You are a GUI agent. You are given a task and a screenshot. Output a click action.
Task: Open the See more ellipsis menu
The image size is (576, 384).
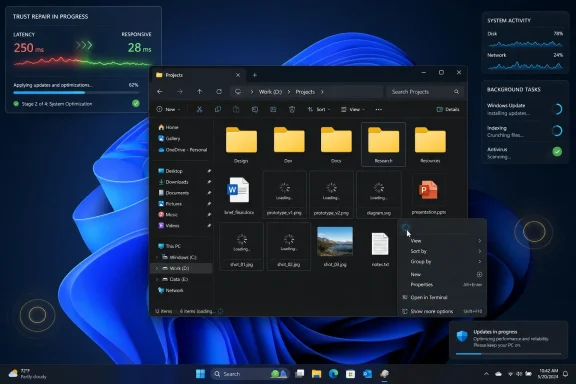click(x=379, y=110)
